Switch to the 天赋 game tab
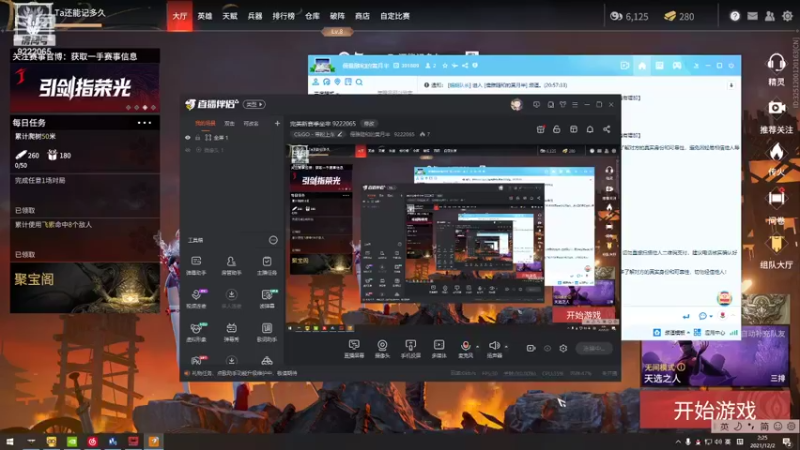 point(230,16)
